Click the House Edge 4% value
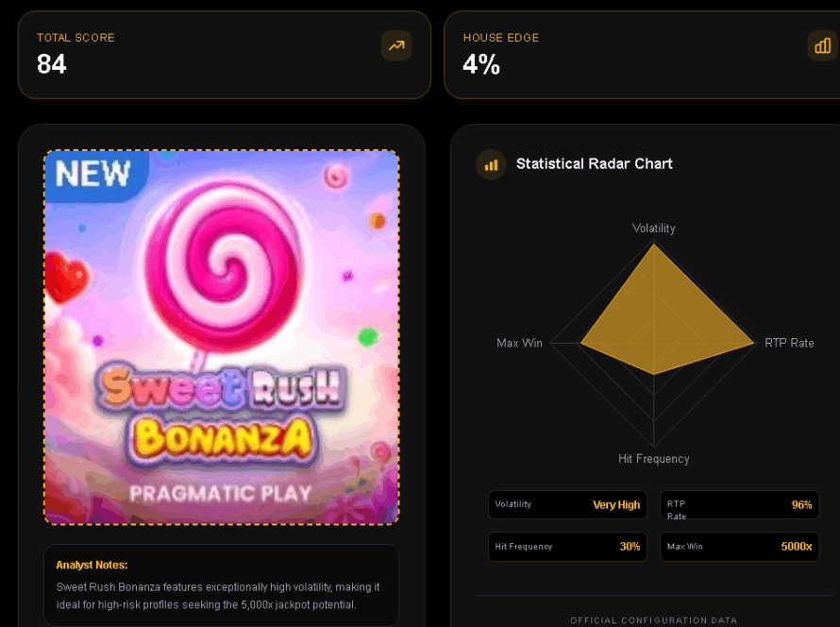 pyautogui.click(x=481, y=64)
